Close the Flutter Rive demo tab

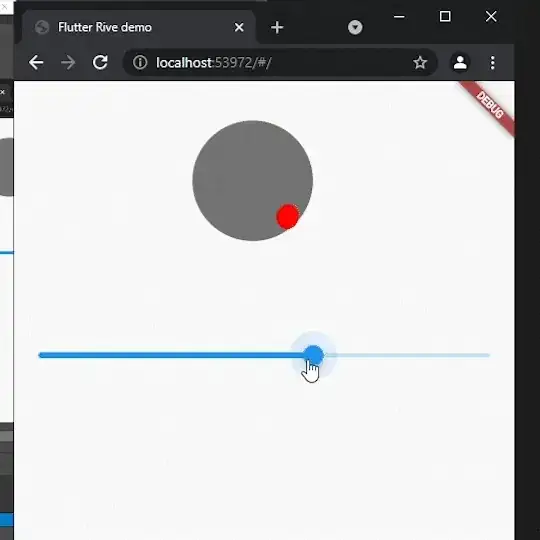[x=239, y=27]
